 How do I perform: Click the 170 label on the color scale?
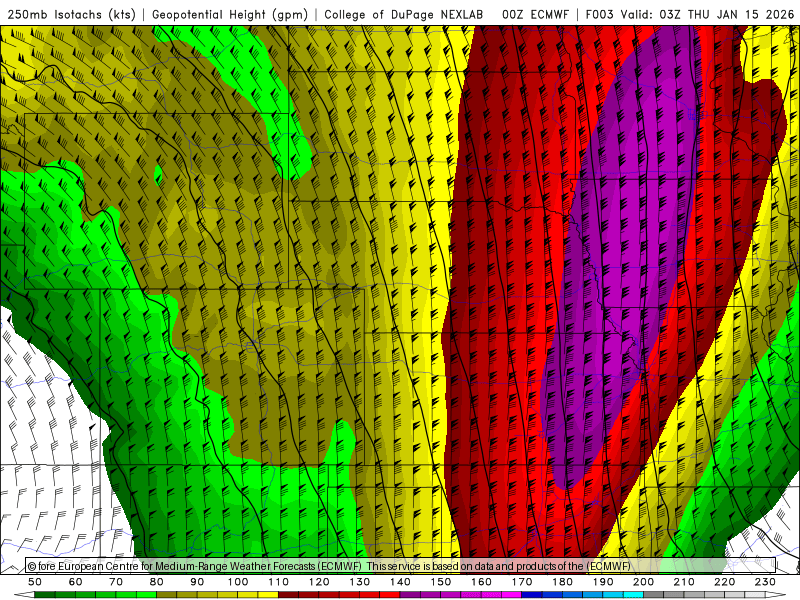click(522, 582)
